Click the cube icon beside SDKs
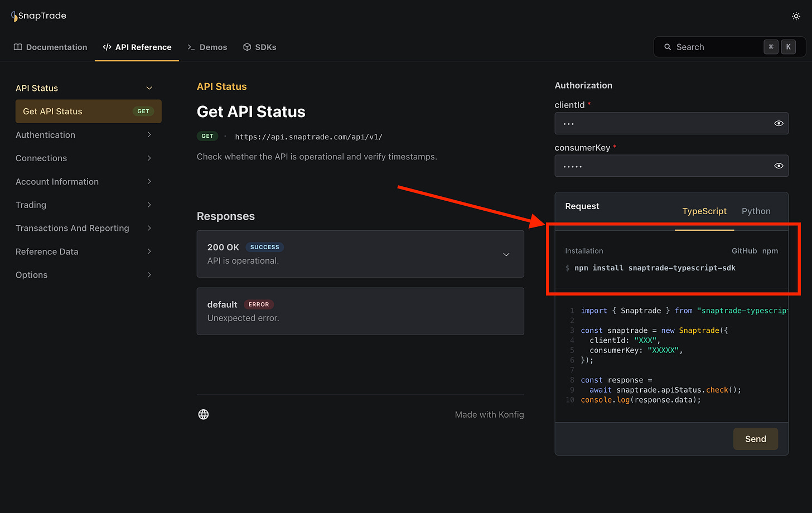 (x=247, y=47)
